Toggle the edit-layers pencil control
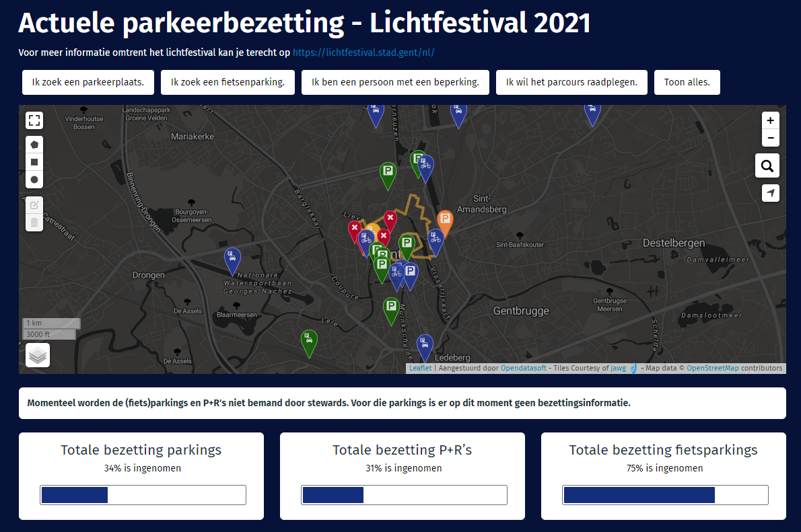This screenshot has width=801, height=532. click(34, 204)
